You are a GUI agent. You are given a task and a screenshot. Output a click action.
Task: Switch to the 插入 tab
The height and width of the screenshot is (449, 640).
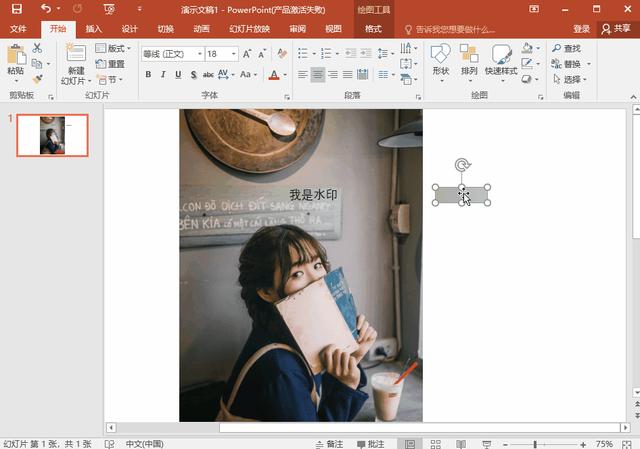point(94,29)
